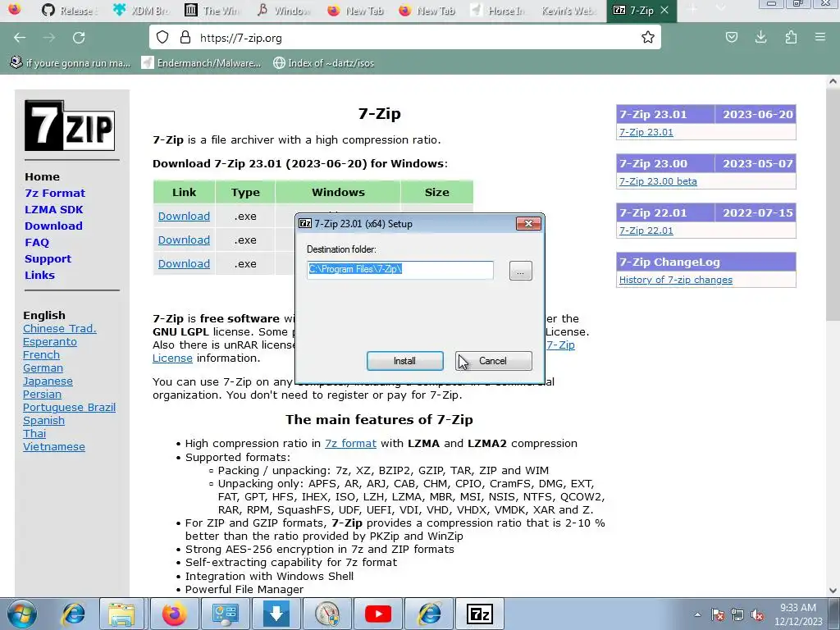Screen dimensions: 840x630
Task: Open the 7-Zip 22.01 news link
Action: pos(646,231)
